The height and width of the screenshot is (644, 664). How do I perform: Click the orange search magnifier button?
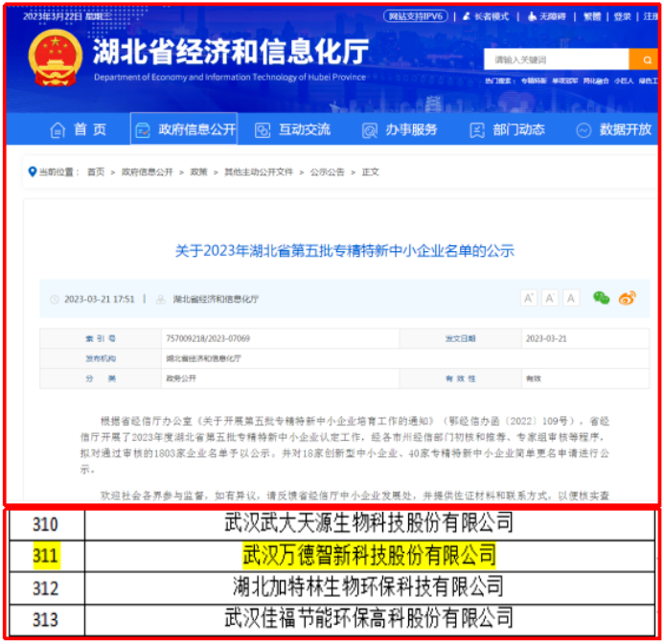(x=644, y=59)
